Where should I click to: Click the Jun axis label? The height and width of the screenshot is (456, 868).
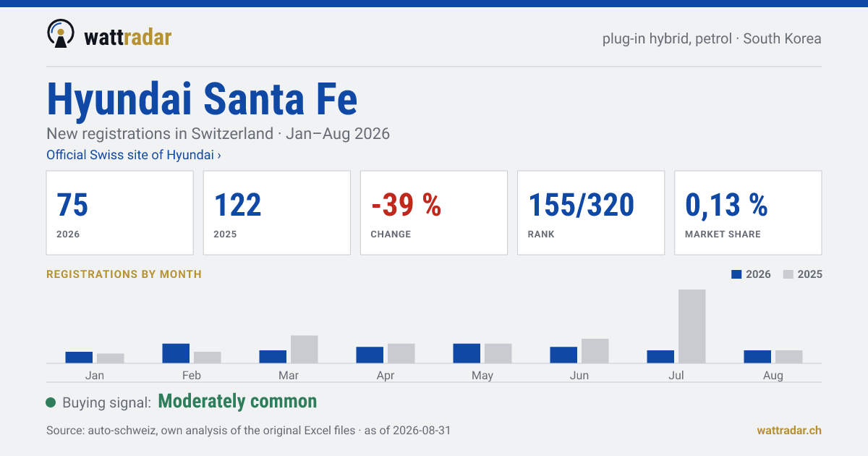(579, 376)
